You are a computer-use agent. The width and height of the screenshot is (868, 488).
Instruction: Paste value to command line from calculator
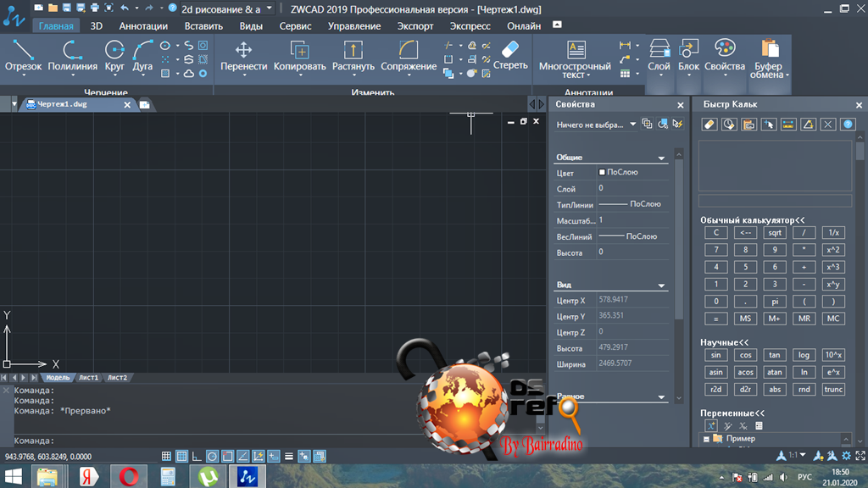(x=749, y=125)
